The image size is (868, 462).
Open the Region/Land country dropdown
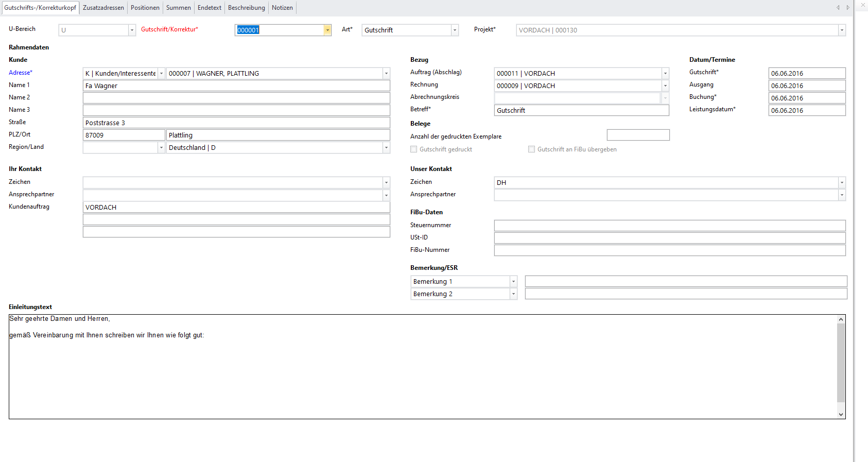click(386, 148)
